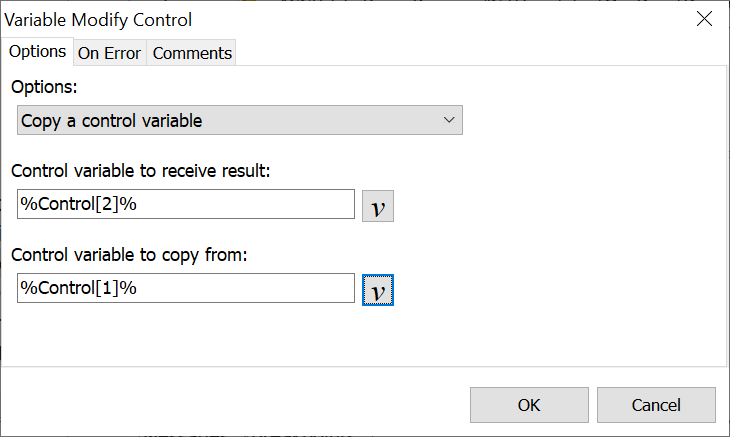This screenshot has width=730, height=437.
Task: Click into the %Control[2]% input field
Action: point(186,204)
